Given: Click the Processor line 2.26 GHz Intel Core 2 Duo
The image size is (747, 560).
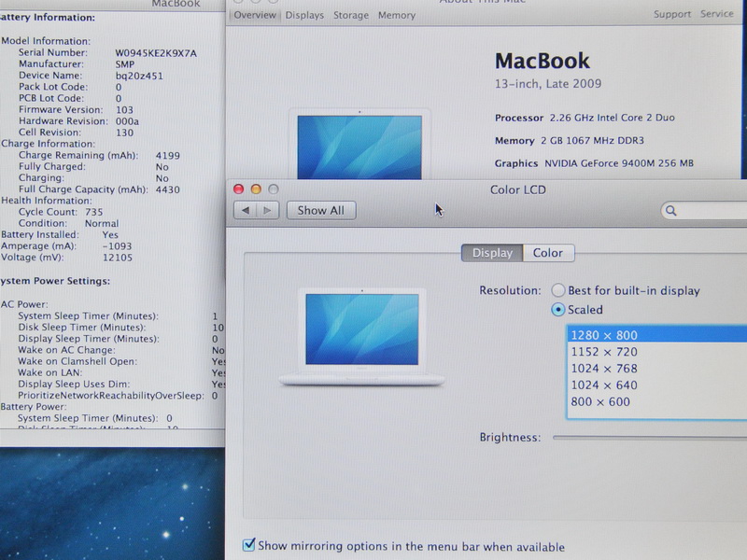Looking at the screenshot, I should pos(585,118).
